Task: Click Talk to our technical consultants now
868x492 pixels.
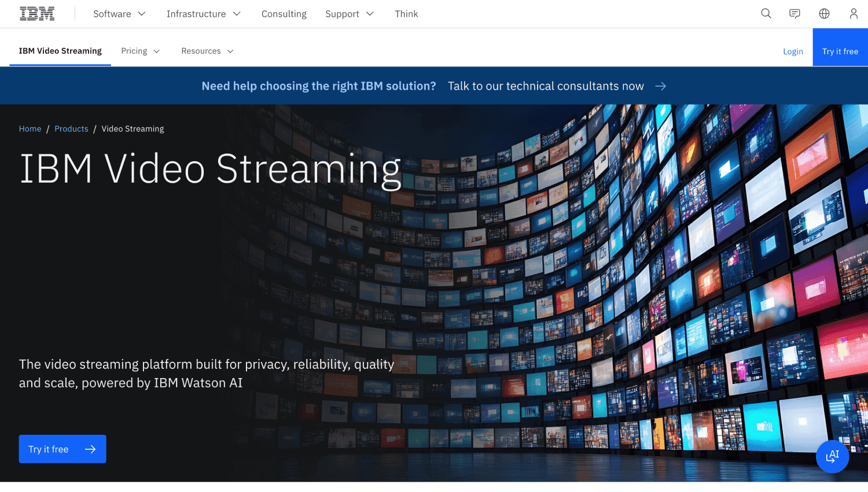Action: coord(546,86)
